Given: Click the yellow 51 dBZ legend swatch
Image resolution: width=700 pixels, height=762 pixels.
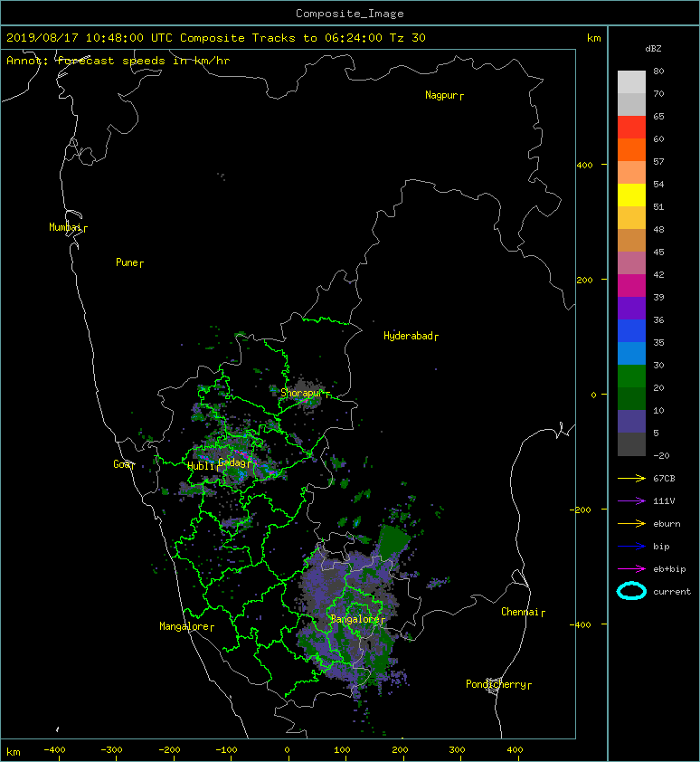Looking at the screenshot, I should 631,195.
